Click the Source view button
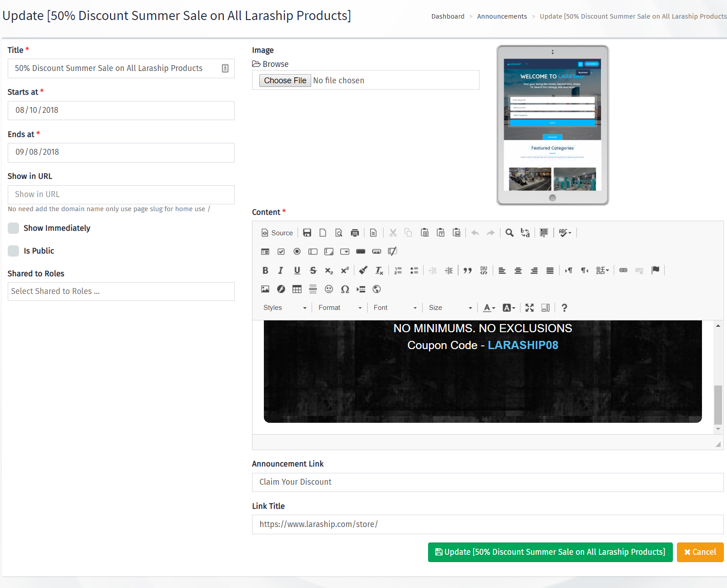727x588 pixels. (277, 233)
